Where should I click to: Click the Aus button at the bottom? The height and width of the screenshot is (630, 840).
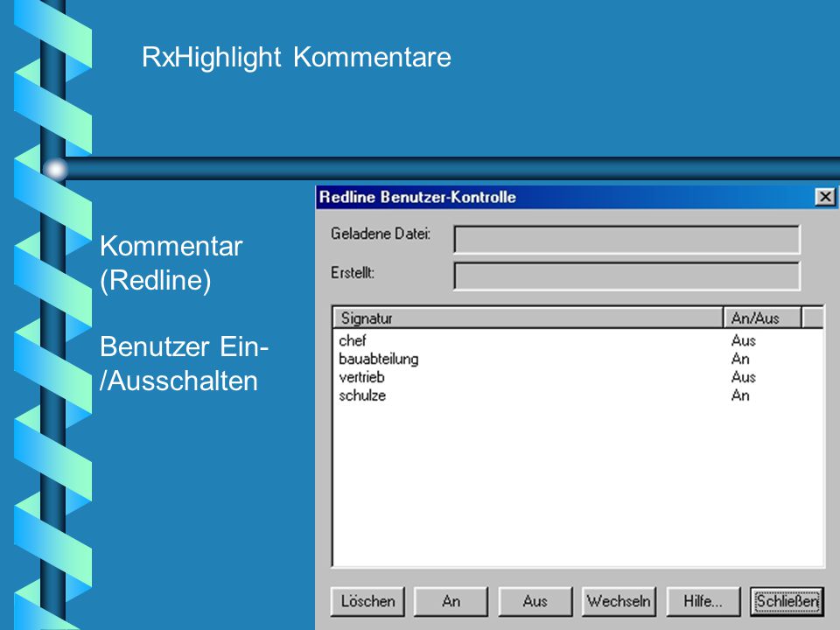coord(535,601)
